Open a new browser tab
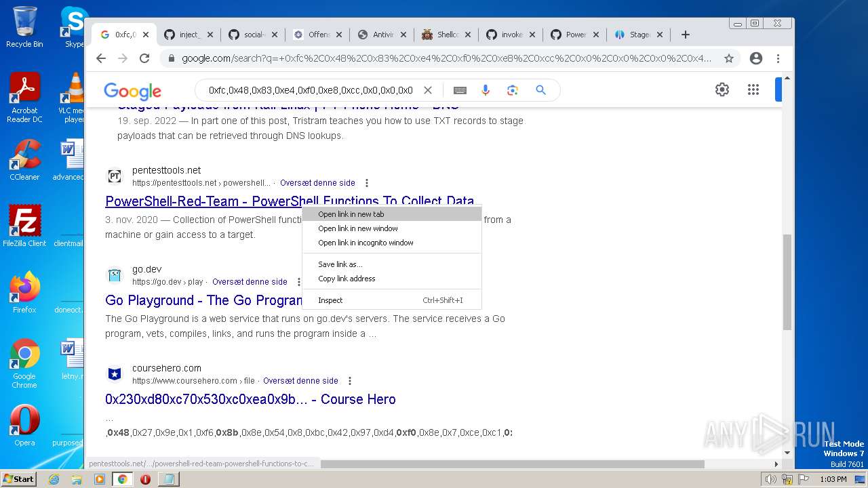The width and height of the screenshot is (868, 488). point(686,35)
